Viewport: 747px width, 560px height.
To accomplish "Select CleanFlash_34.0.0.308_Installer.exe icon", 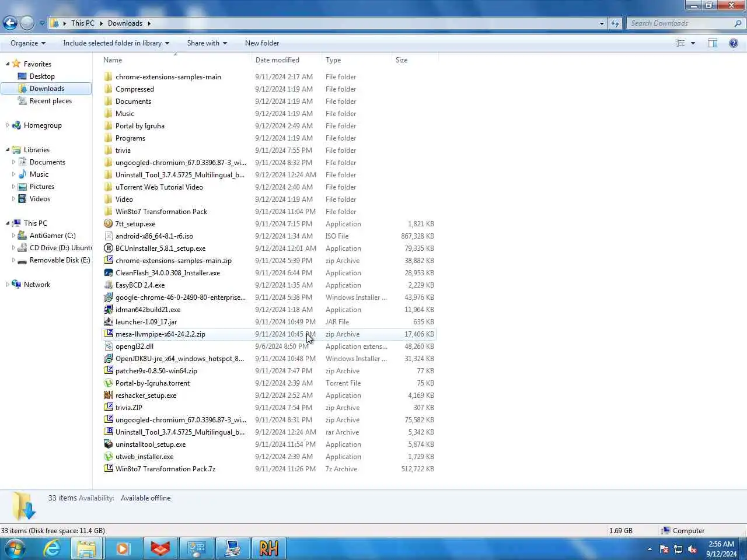I will tap(109, 272).
